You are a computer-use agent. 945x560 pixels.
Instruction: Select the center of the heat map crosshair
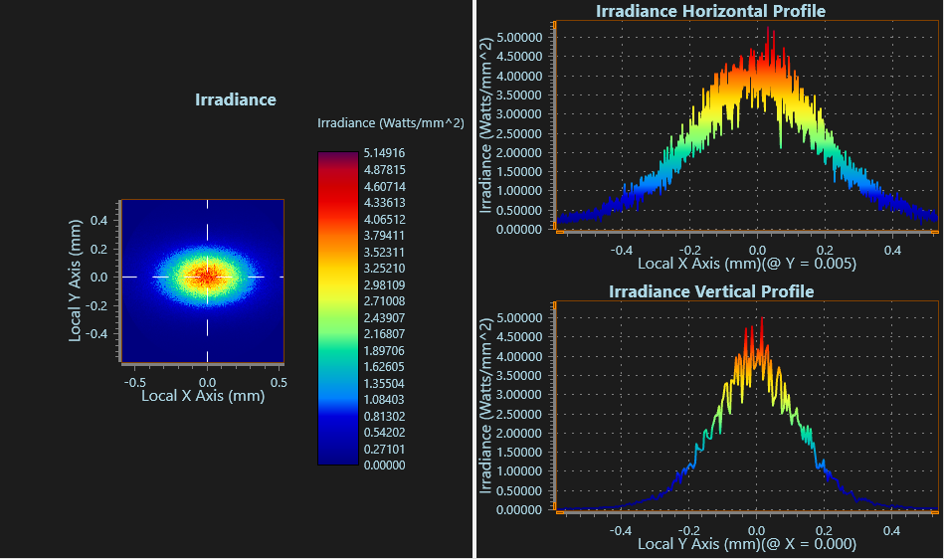click(207, 277)
